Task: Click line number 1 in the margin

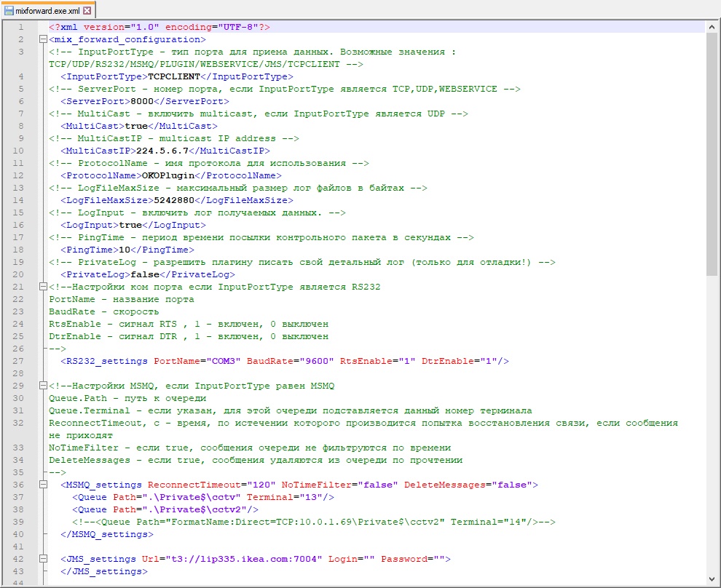Action: tap(21, 27)
